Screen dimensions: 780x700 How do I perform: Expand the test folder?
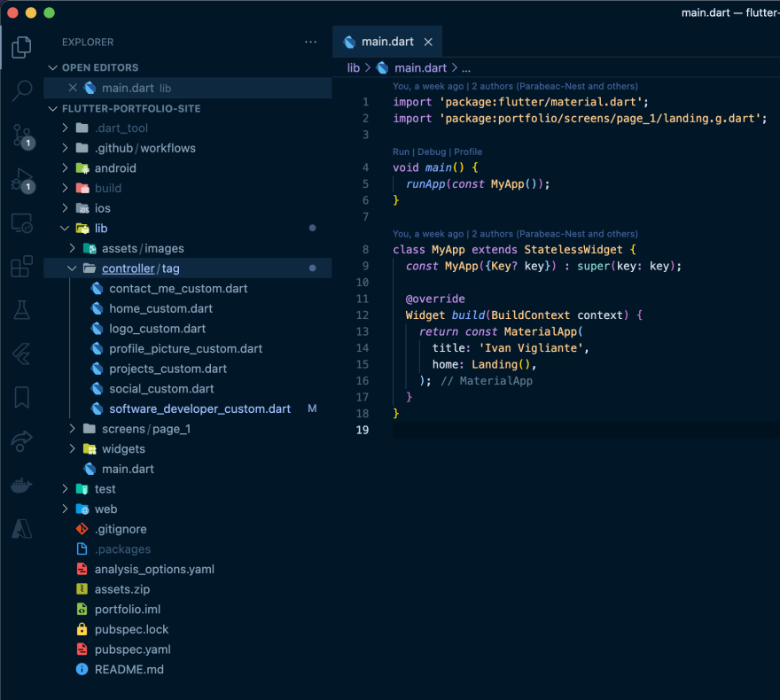point(65,489)
